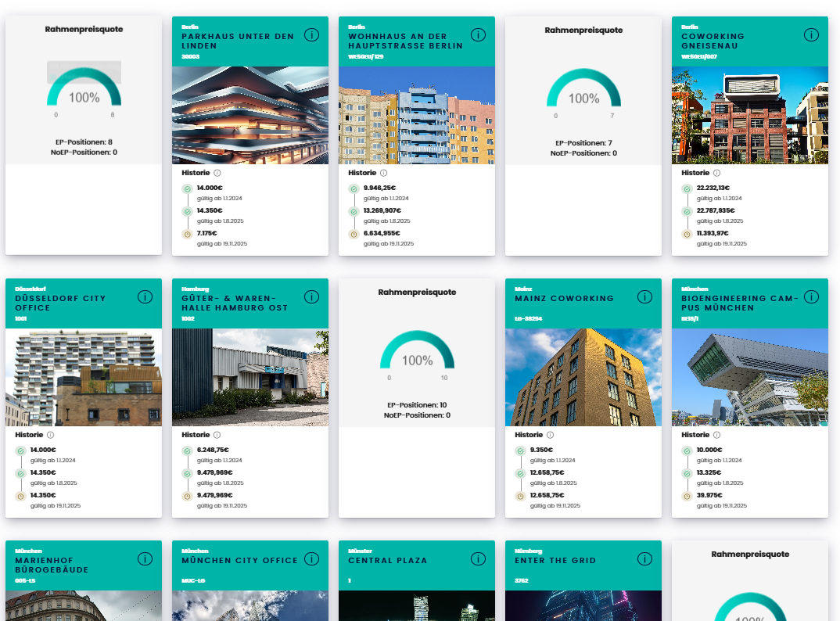Viewport: 840px width, 621px height.
Task: Click Historie info icon under Parkhaus image
Action: tap(217, 173)
